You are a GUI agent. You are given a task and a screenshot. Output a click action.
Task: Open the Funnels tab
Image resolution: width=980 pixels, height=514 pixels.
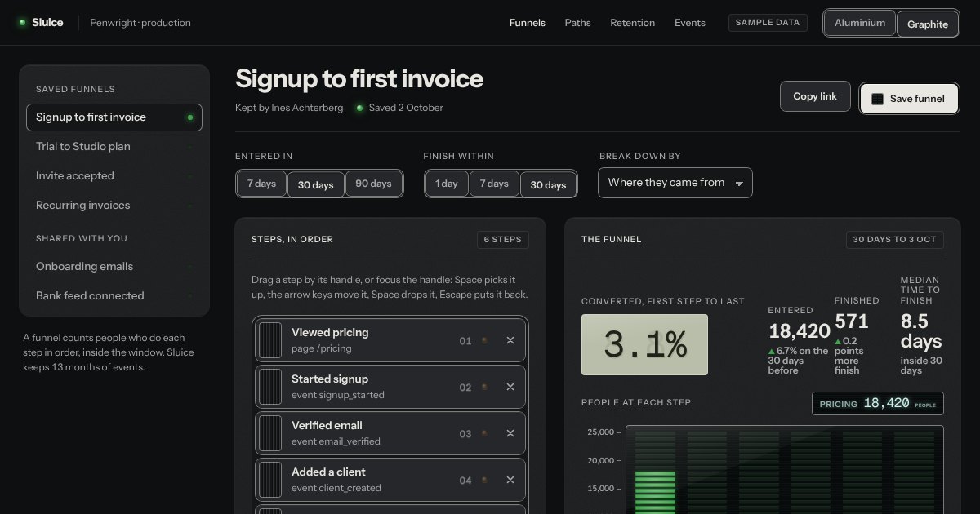click(x=528, y=23)
